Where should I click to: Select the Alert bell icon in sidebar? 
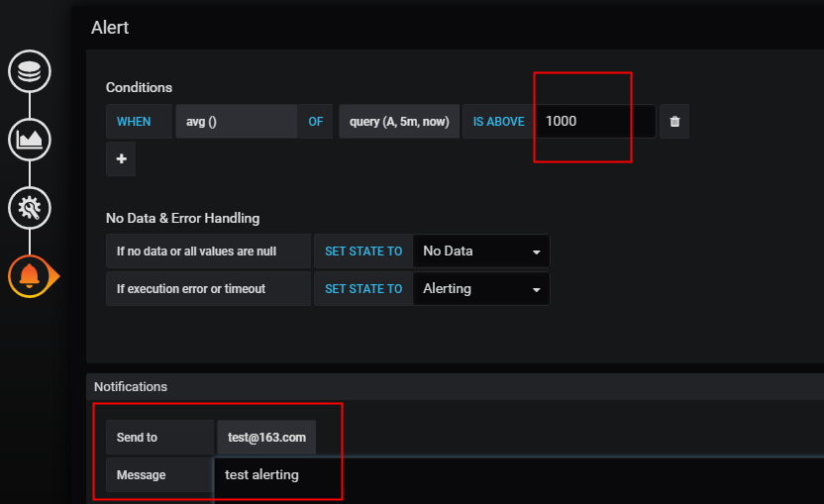pos(30,275)
